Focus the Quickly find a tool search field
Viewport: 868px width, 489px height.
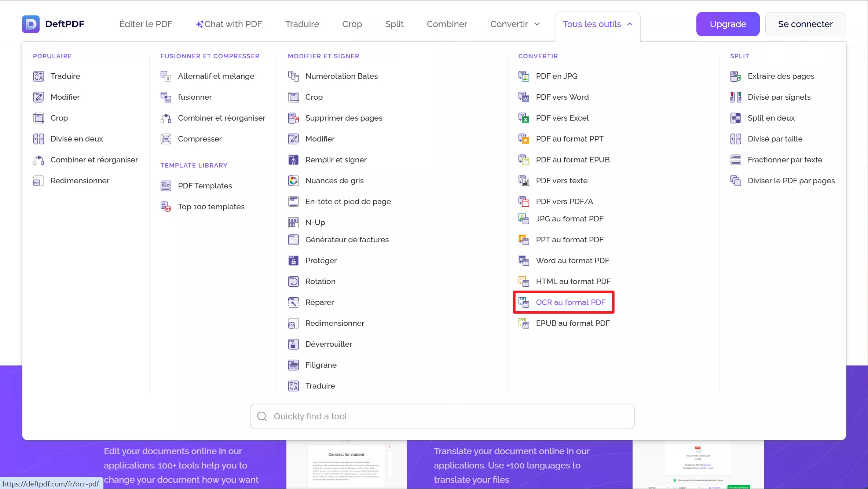(x=442, y=416)
